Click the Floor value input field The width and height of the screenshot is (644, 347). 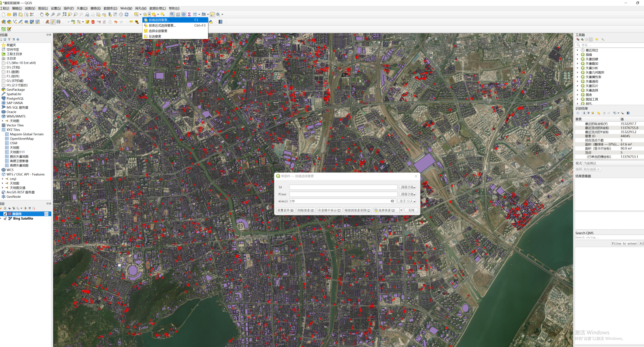click(x=343, y=194)
